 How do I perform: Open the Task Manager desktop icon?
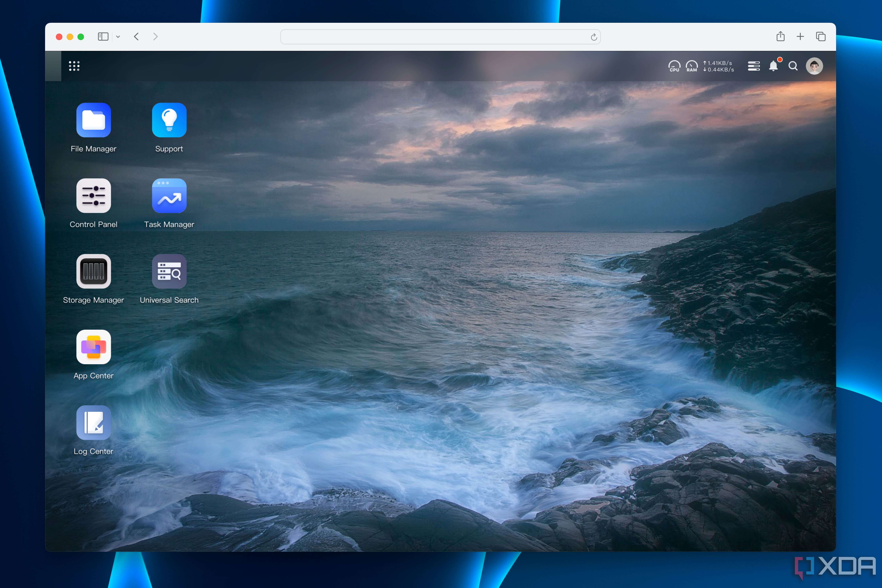click(x=169, y=196)
